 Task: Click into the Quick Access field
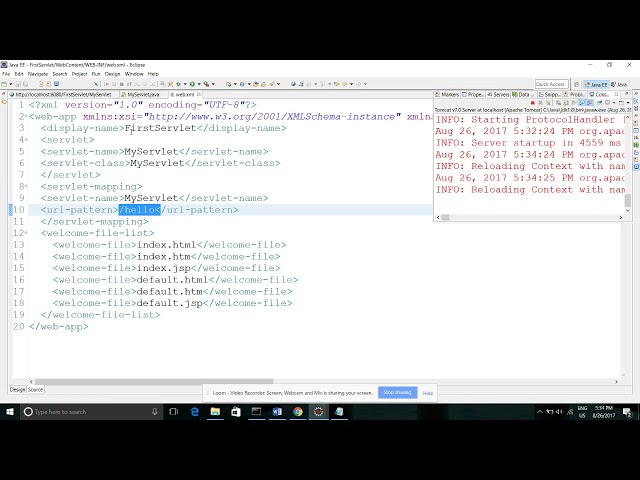(551, 84)
